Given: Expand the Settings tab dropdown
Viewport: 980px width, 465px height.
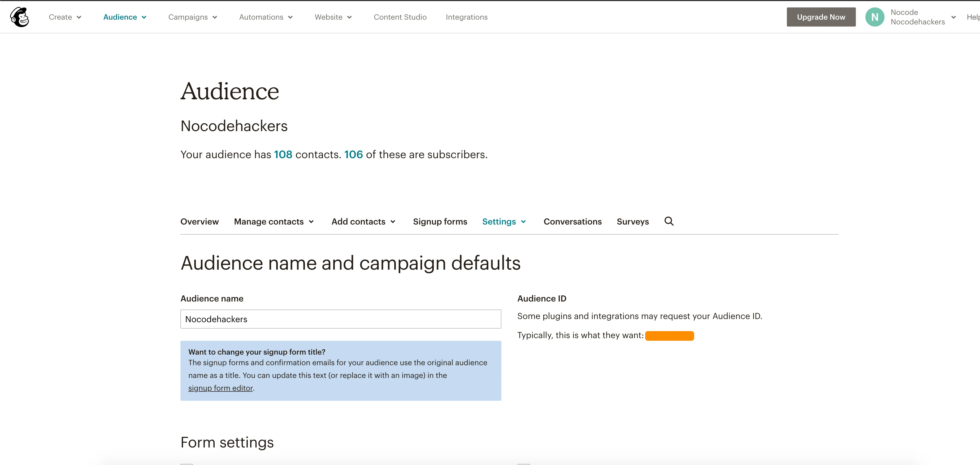Looking at the screenshot, I should tap(504, 221).
